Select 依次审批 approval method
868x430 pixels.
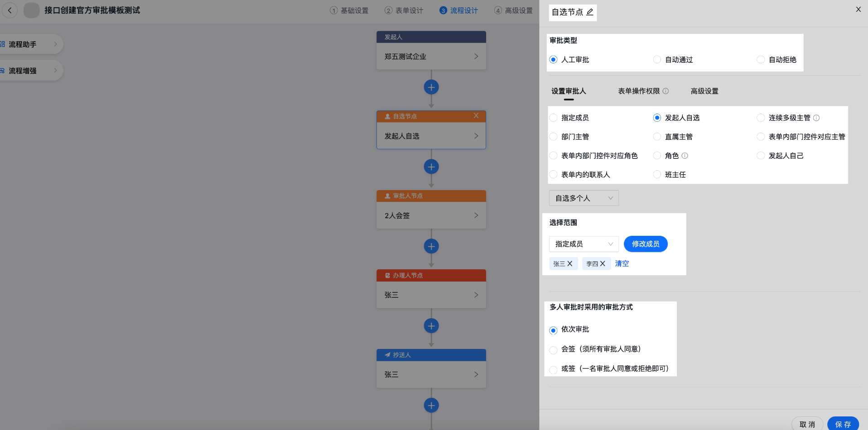click(553, 330)
